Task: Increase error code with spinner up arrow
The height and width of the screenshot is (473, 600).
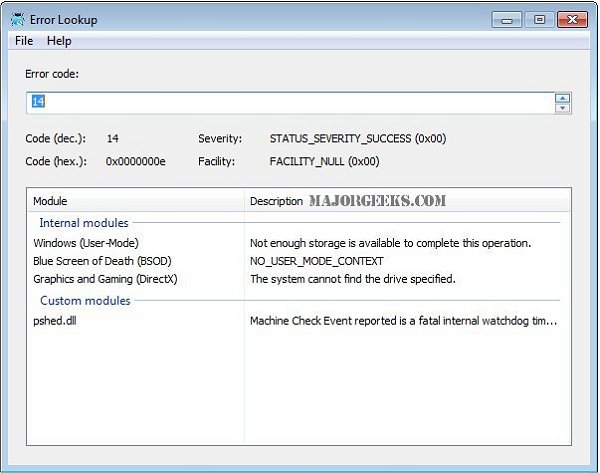Action: coord(562,97)
